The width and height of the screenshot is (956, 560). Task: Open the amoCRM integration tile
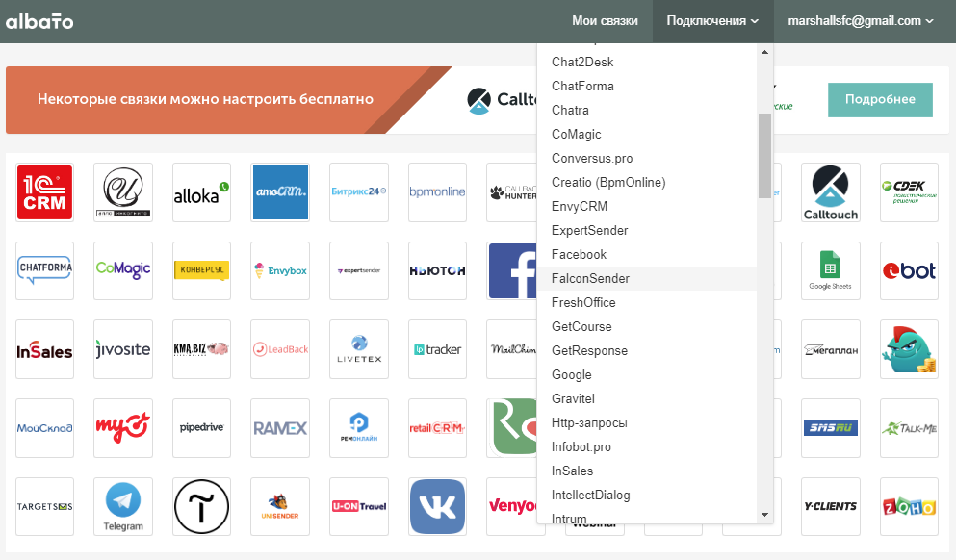point(280,192)
